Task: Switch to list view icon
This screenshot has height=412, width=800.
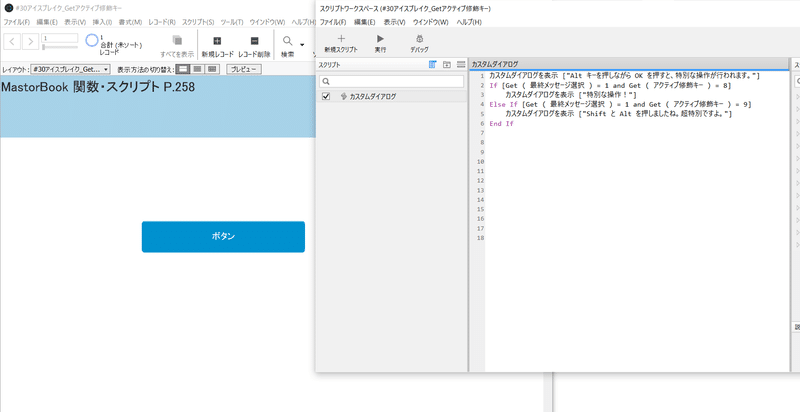Action: (197, 69)
